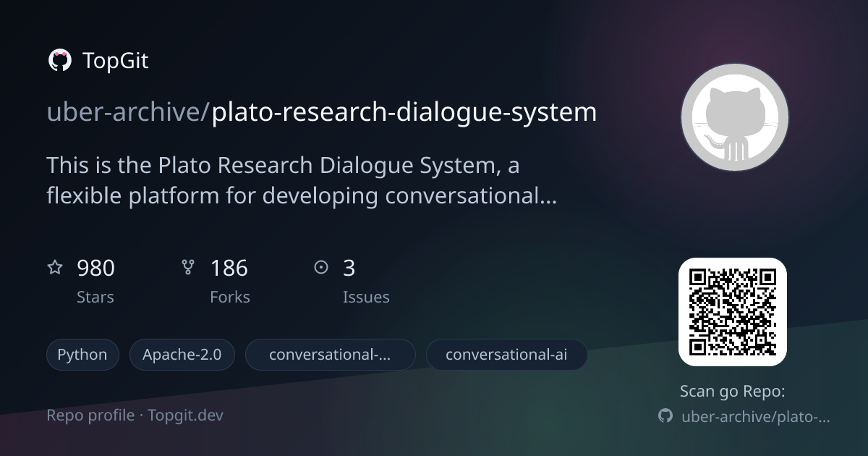Open the uber-archive/plato-... repo link under QR
Screen dimensions: 868x456
pos(756,417)
